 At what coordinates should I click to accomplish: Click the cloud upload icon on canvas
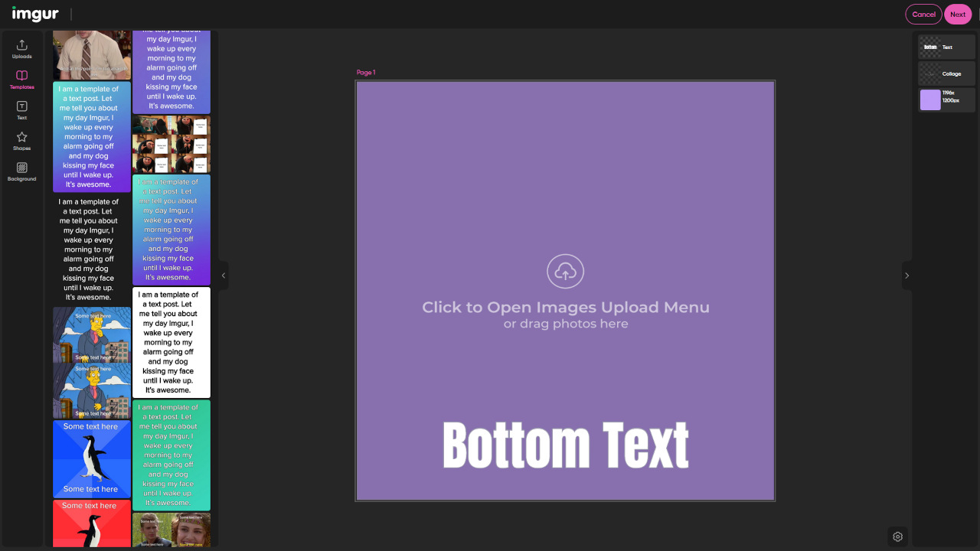pyautogui.click(x=565, y=272)
